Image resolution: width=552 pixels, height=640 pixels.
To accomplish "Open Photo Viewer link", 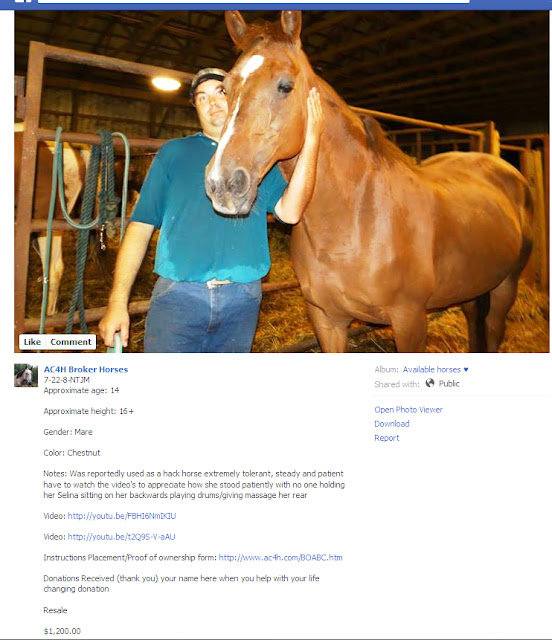I will [408, 410].
